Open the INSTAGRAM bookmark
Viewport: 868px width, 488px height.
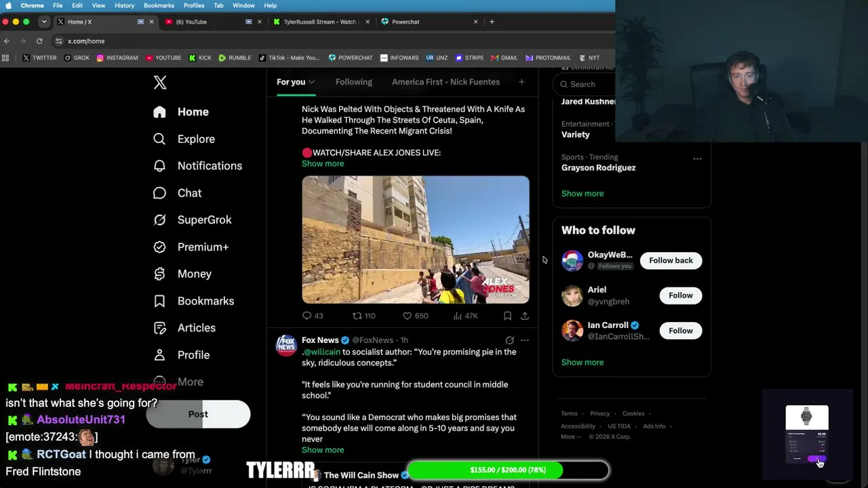[117, 58]
